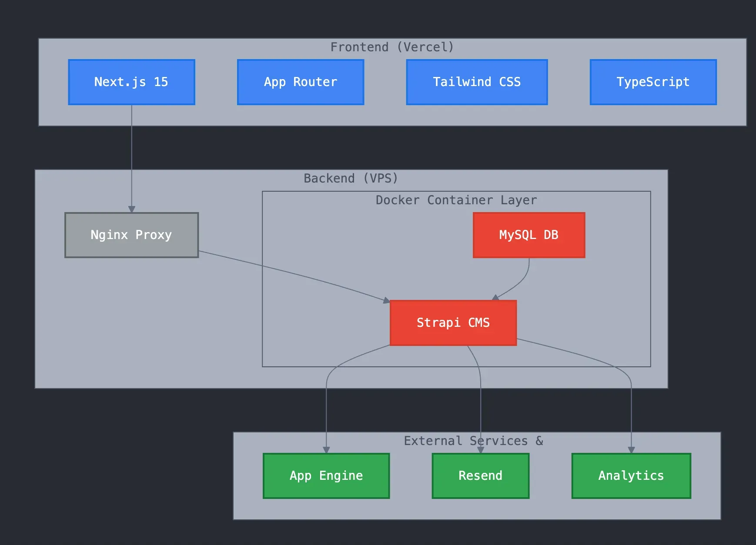This screenshot has height=545, width=756.
Task: Select the MySQL DB node
Action: (529, 235)
